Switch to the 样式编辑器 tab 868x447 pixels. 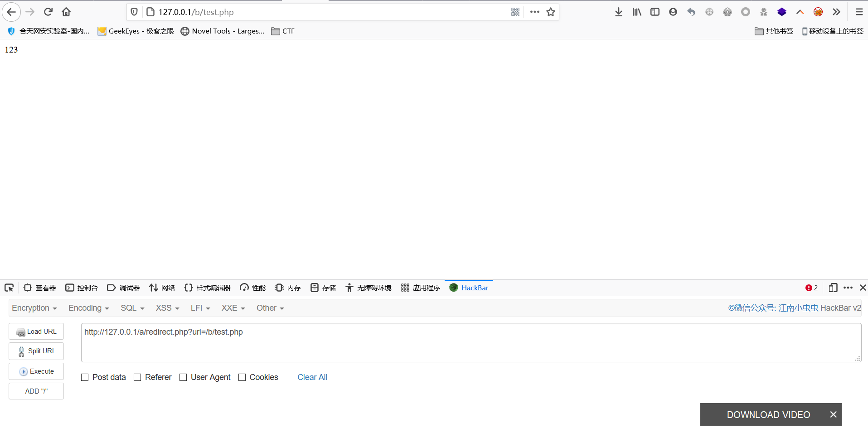click(x=208, y=288)
